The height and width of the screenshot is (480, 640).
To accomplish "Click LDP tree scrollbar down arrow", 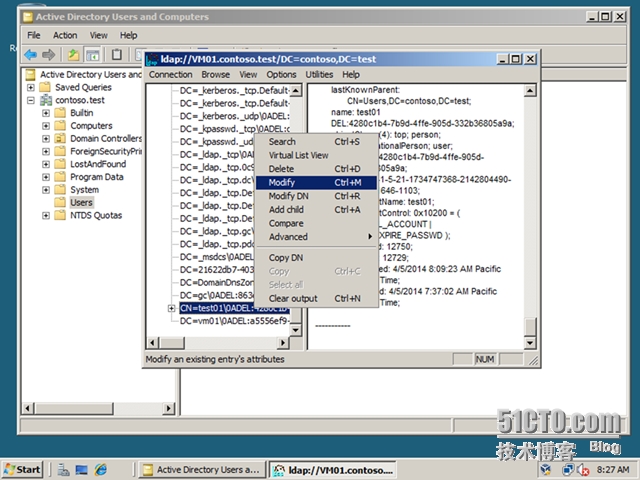I will 296,330.
